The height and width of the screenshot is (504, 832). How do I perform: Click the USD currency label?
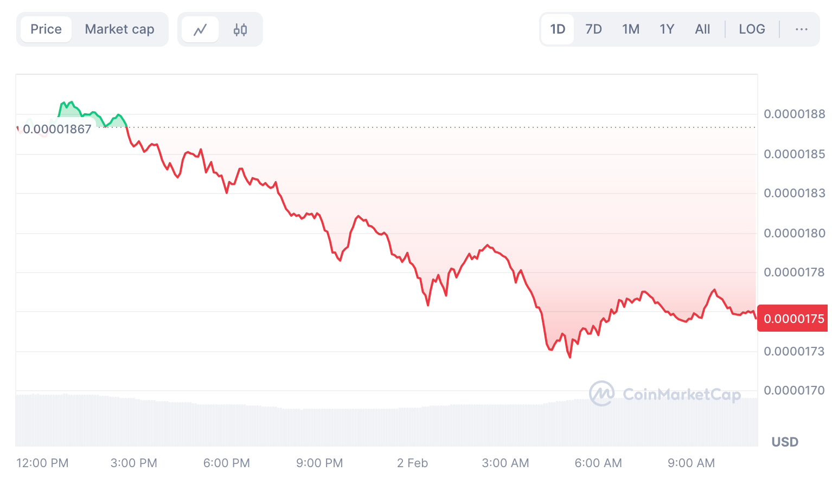(785, 442)
